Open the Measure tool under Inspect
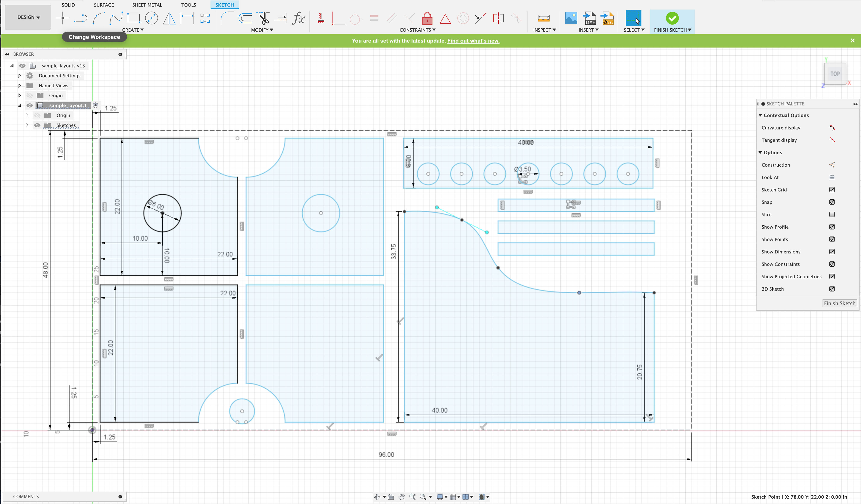Viewport: 861px width, 504px height. 543,18
